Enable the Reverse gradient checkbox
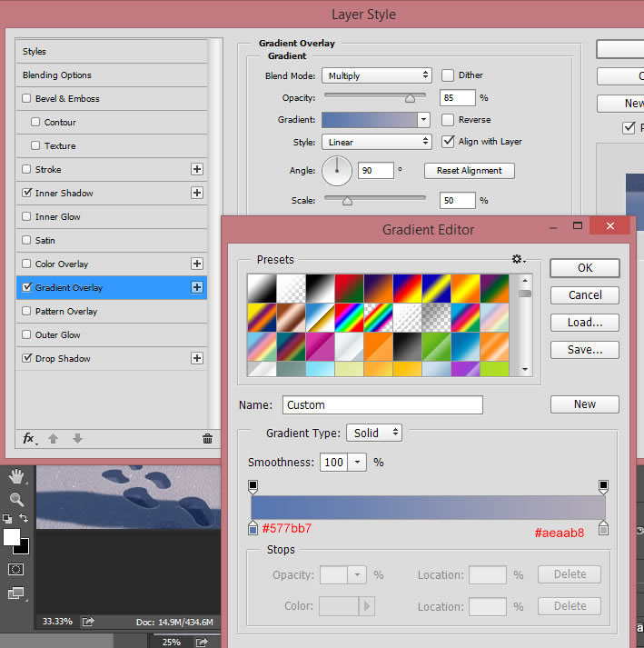Viewport: 644px width, 648px height. coord(448,119)
